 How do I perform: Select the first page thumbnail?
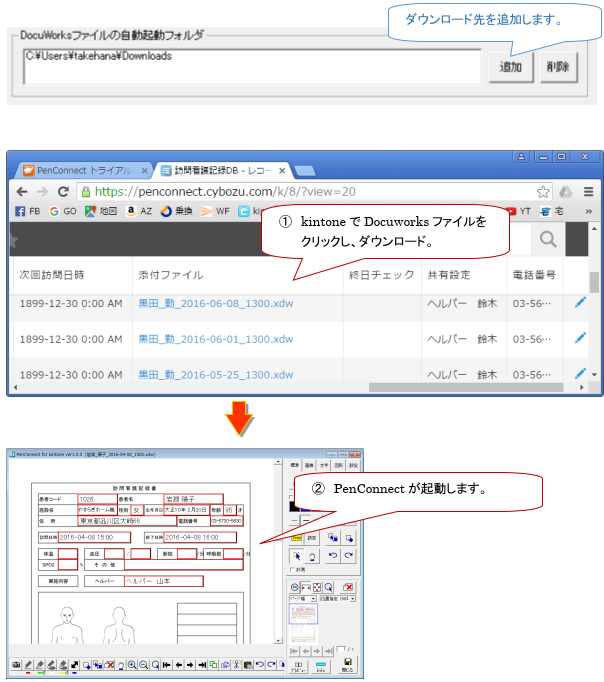(303, 614)
